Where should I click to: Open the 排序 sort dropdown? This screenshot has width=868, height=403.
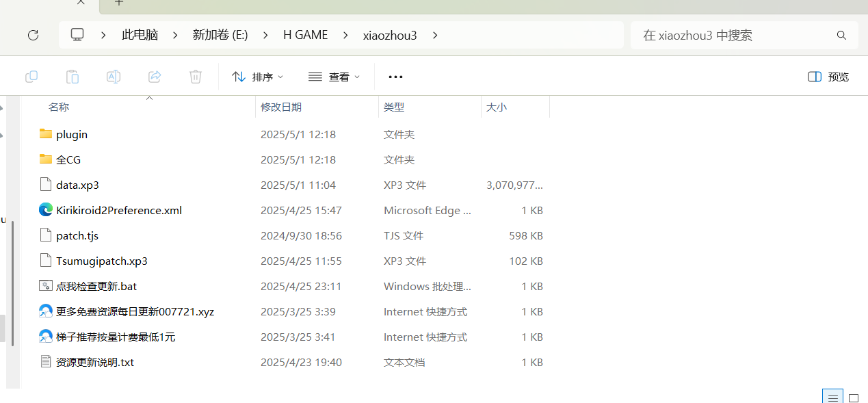258,77
